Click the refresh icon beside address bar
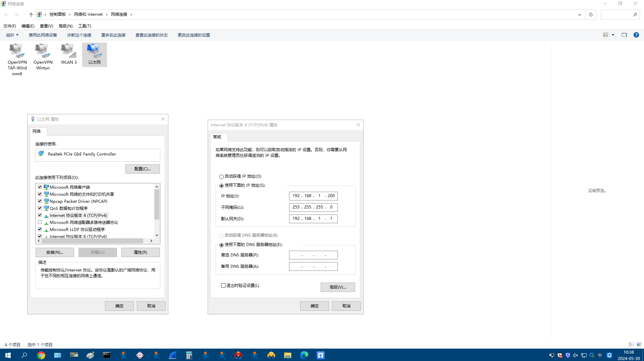Image resolution: width=644 pixels, height=361 pixels. click(x=591, y=14)
